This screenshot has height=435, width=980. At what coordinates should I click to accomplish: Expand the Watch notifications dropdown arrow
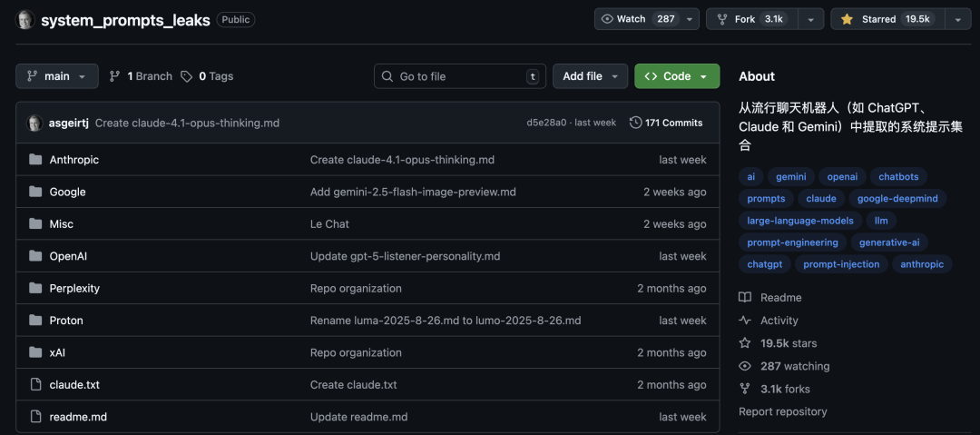click(x=690, y=19)
